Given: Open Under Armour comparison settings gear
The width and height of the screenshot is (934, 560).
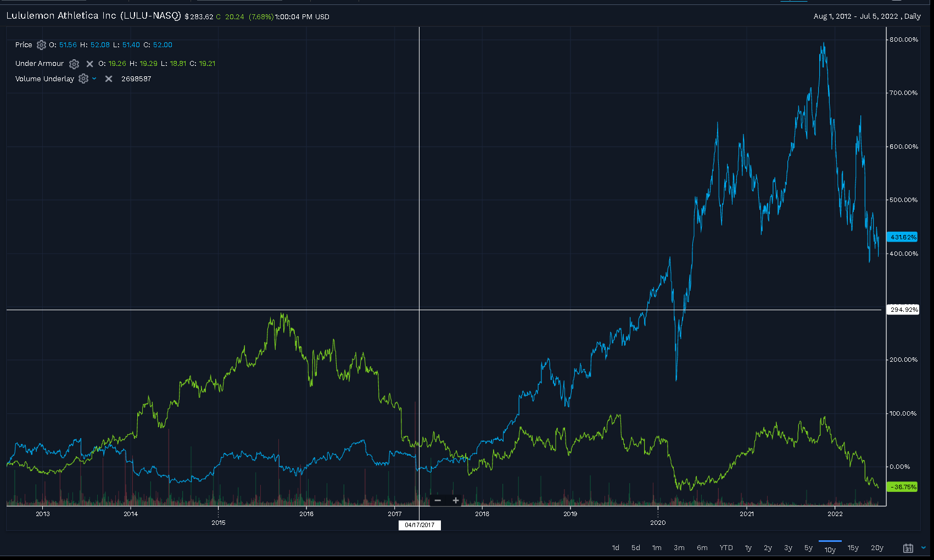Looking at the screenshot, I should (x=74, y=64).
